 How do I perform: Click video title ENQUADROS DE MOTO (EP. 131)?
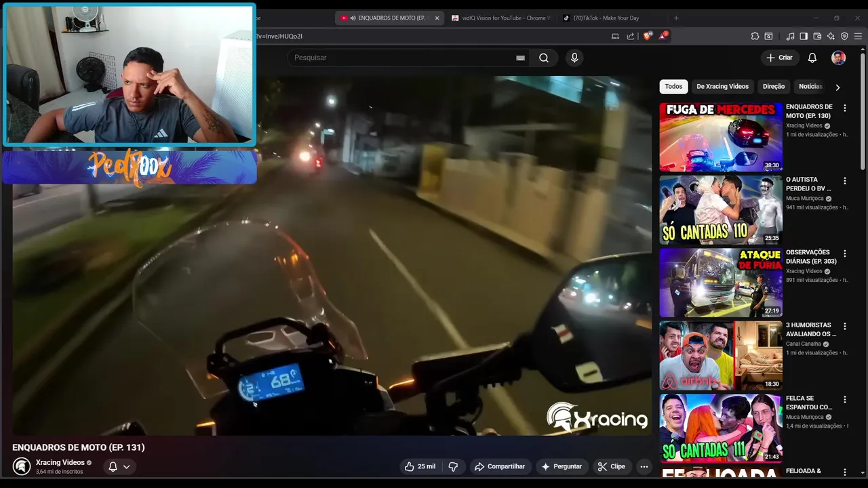pos(79,447)
